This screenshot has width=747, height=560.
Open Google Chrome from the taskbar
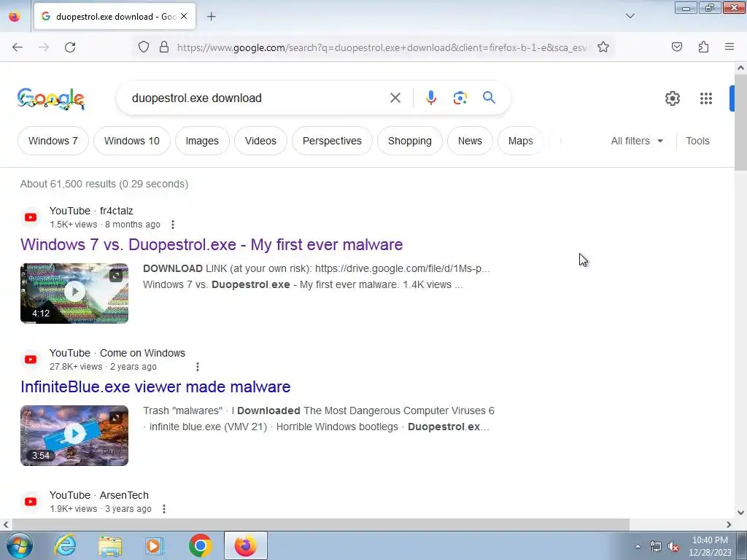200,545
